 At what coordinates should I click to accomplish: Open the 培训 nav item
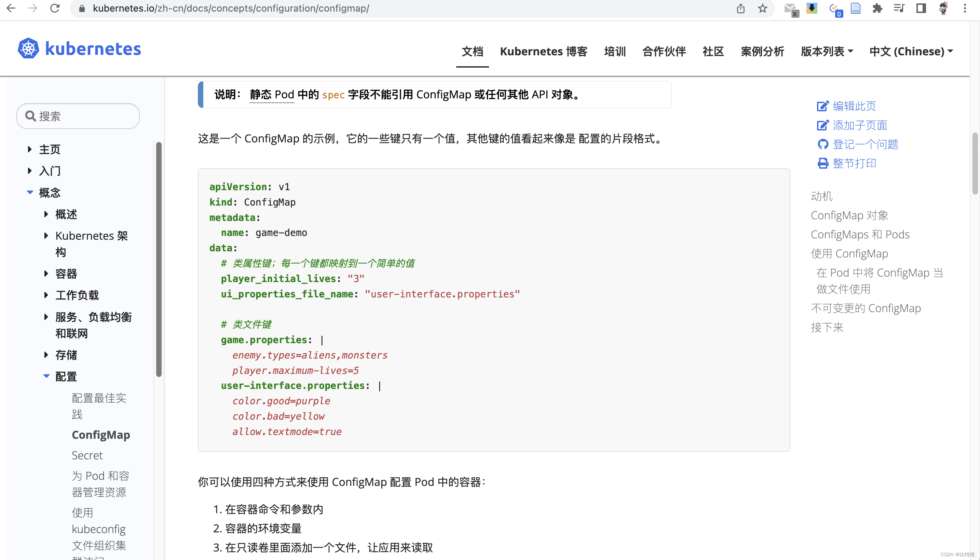point(614,51)
